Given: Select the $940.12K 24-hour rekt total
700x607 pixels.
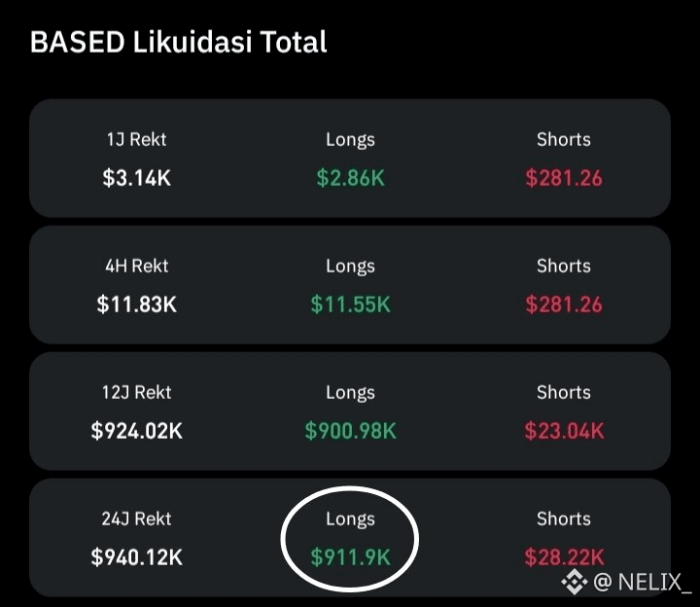Looking at the screenshot, I should click(x=137, y=557).
